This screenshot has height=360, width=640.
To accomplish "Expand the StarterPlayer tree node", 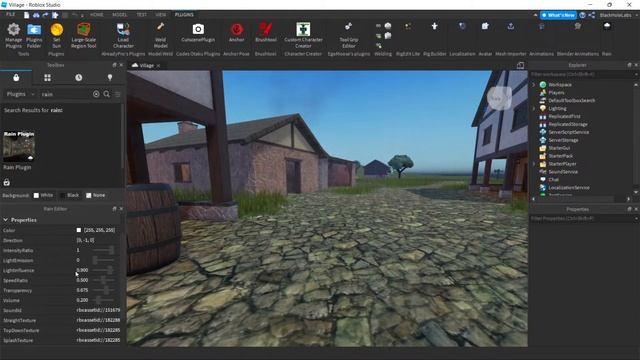I will 533,164.
